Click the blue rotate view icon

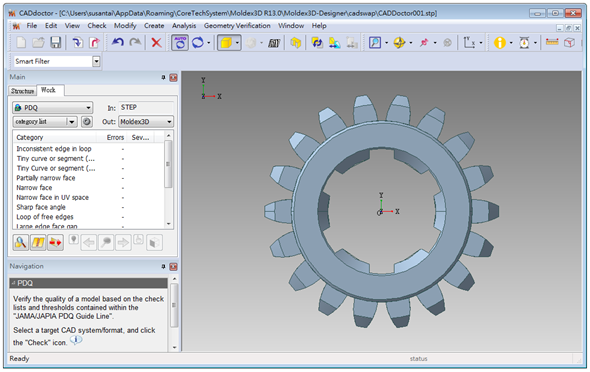pyautogui.click(x=198, y=43)
